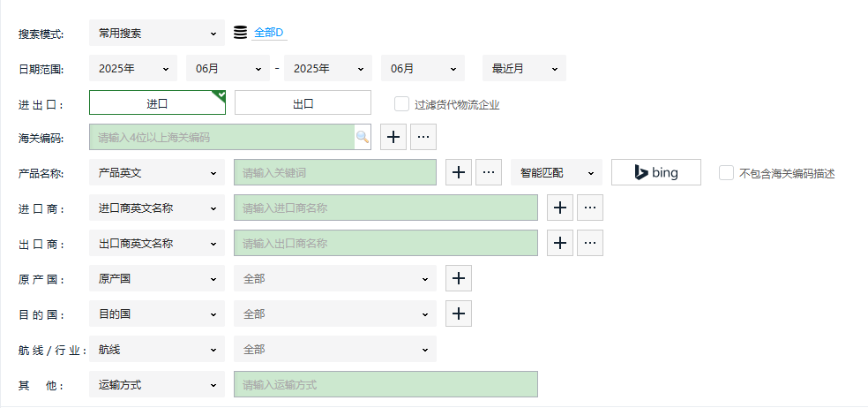The height and width of the screenshot is (408, 868).
Task: Open origin country 全部 value dropdown
Action: point(335,279)
